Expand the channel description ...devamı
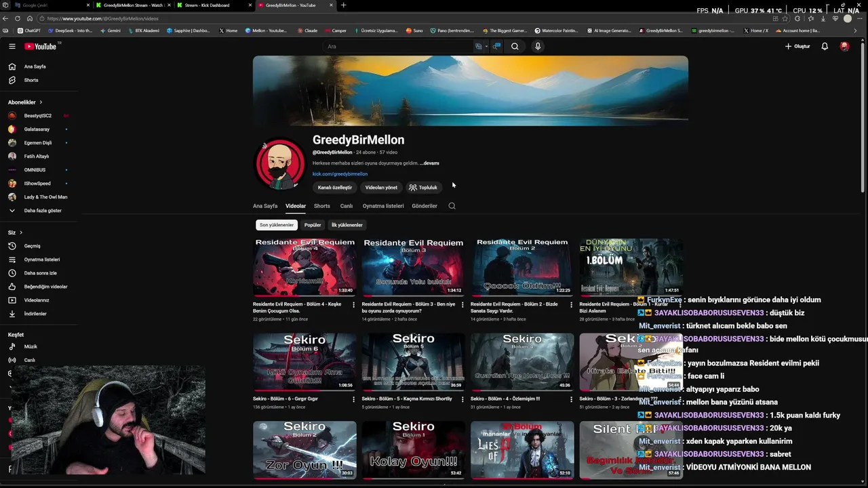The image size is (868, 488). pos(429,163)
